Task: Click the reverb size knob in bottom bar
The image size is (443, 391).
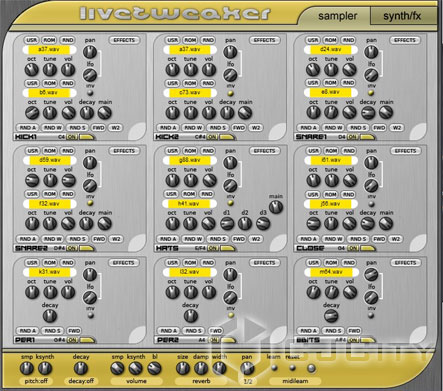Action: [x=183, y=368]
